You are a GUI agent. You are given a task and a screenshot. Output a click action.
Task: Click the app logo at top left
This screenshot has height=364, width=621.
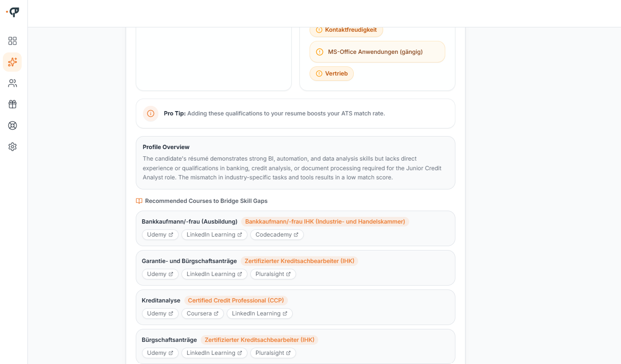pos(13,12)
